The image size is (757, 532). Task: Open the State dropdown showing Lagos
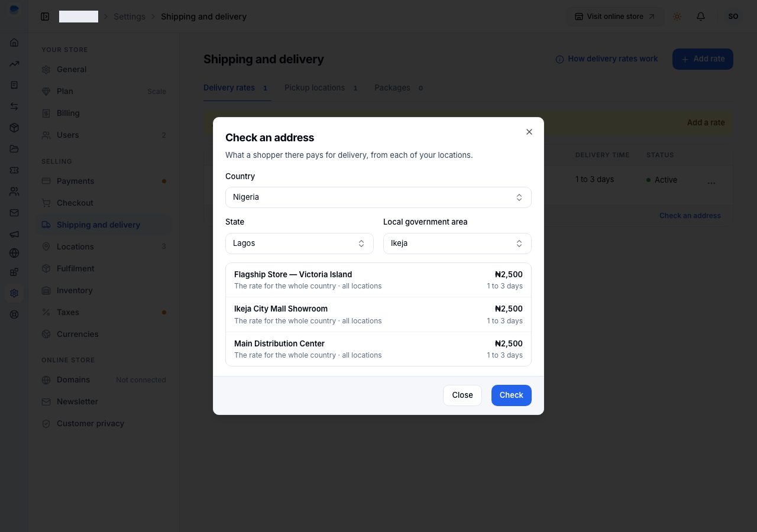pyautogui.click(x=299, y=244)
